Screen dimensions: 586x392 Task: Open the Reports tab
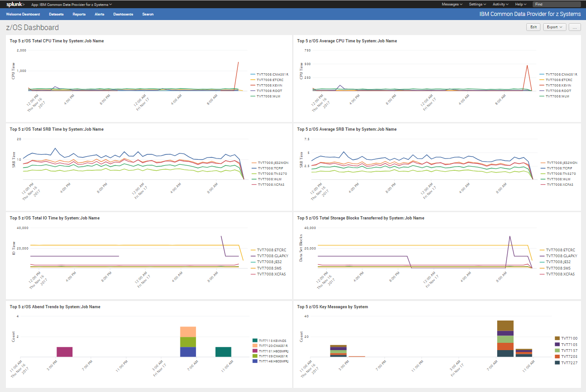click(79, 14)
